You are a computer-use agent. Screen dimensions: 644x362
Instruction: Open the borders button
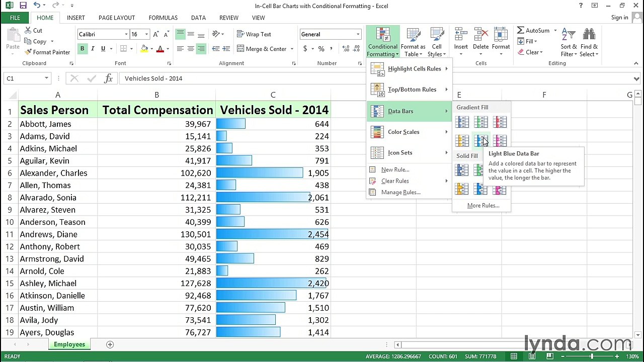click(123, 49)
